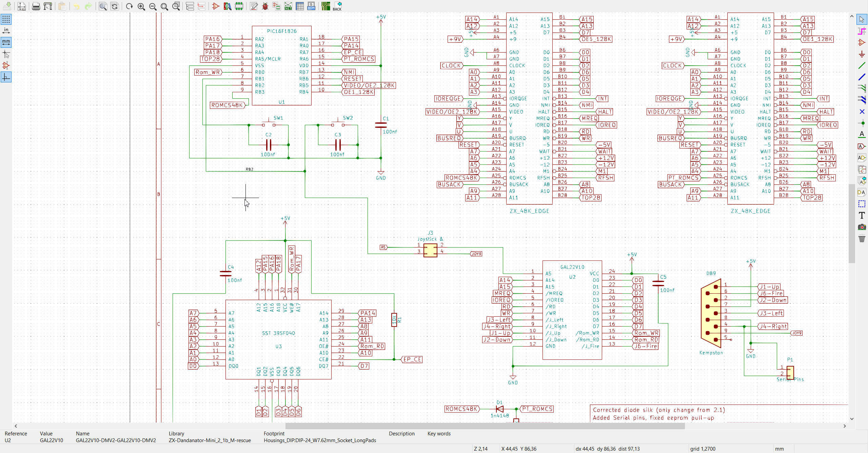This screenshot has width=868, height=453.
Task: Activate zoom to selection tool
Action: (x=176, y=6)
